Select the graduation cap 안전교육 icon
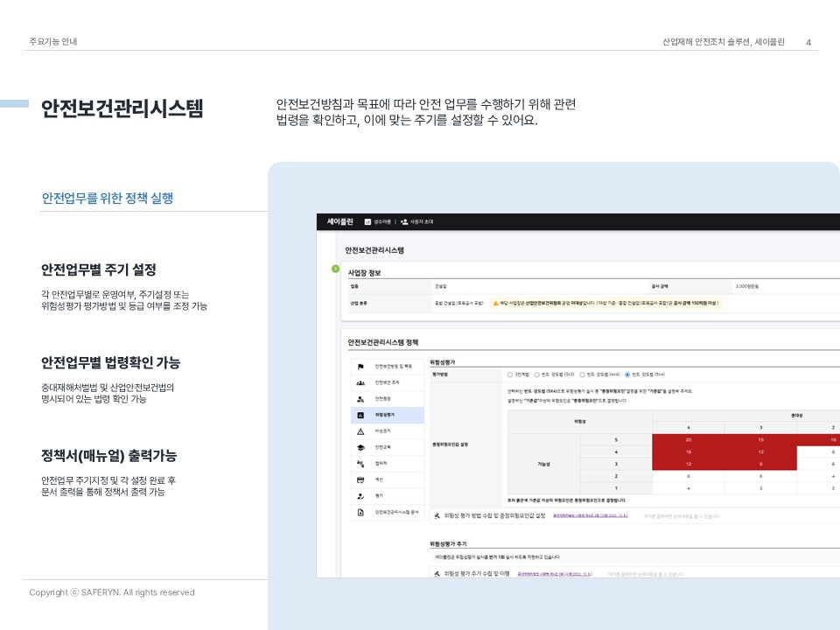 click(360, 447)
